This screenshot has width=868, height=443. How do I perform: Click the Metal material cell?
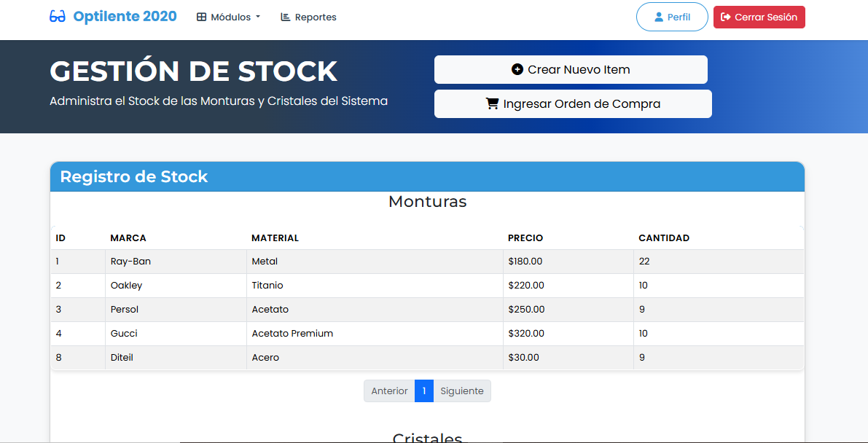click(375, 262)
